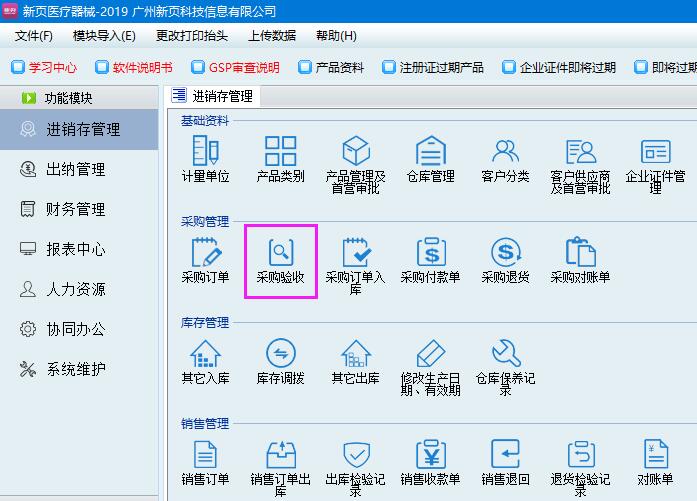
Task: Expand the 报表中心 sidebar module
Action: (76, 249)
